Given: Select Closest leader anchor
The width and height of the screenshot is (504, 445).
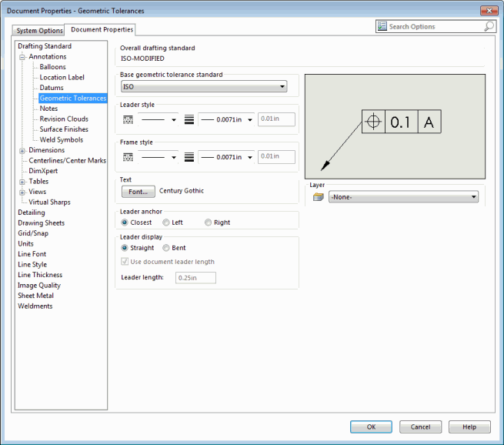Looking at the screenshot, I should pyautogui.click(x=125, y=222).
